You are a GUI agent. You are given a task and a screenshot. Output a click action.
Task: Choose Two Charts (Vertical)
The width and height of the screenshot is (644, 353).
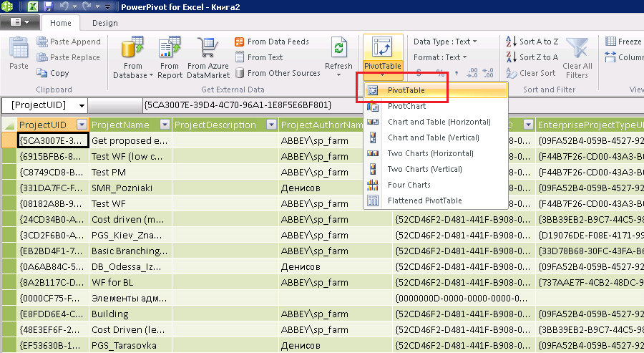click(436, 169)
